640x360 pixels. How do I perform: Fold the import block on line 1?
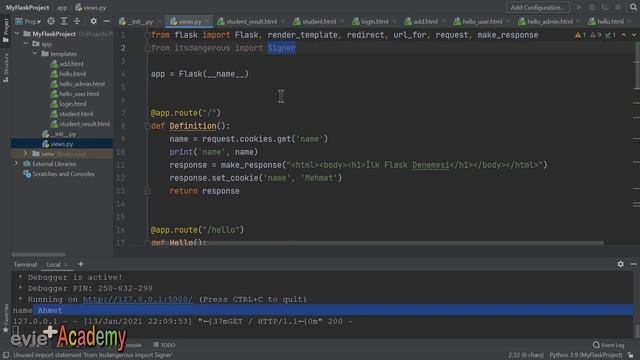tap(147, 36)
